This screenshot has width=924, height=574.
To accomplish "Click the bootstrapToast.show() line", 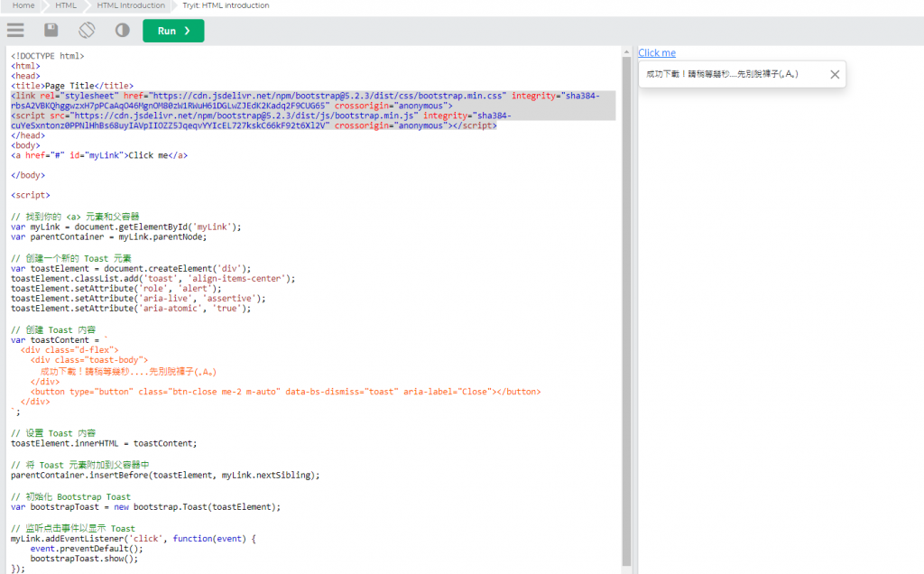I will click(84, 560).
